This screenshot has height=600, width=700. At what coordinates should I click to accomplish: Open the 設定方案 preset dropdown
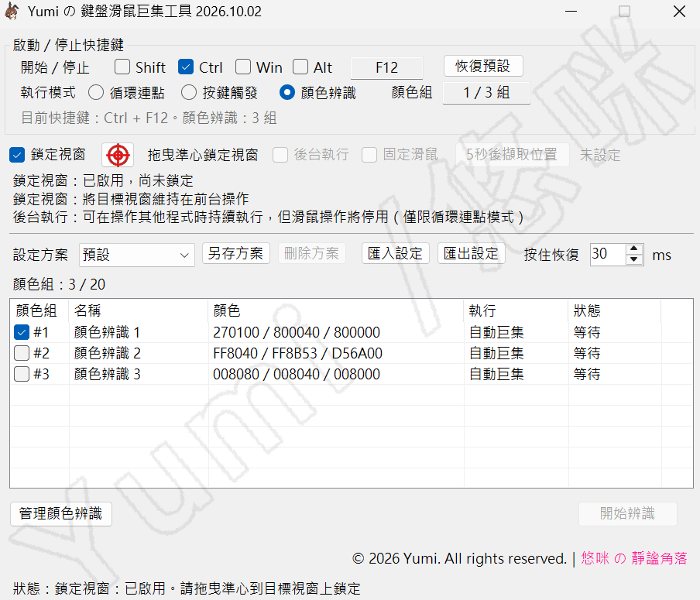(x=136, y=255)
